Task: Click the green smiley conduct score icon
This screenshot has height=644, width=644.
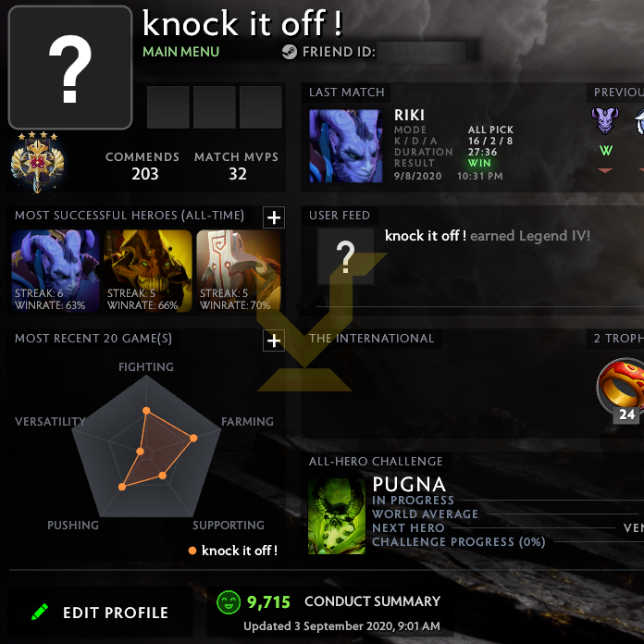Action: point(229,602)
